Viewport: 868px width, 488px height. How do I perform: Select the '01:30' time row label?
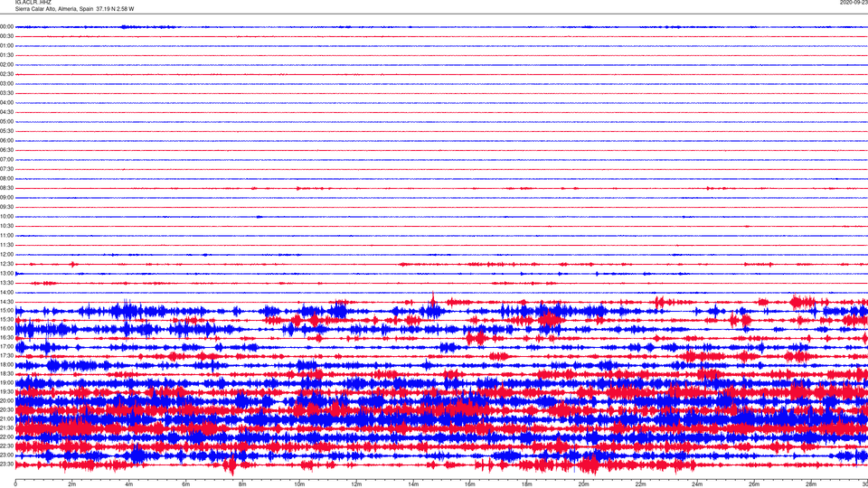coord(6,55)
